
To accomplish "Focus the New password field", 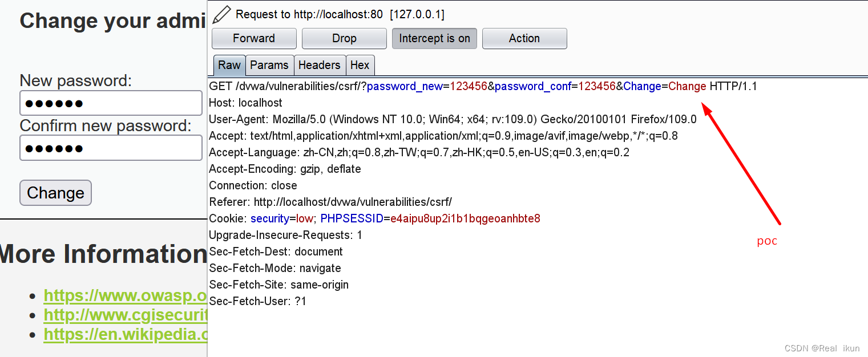I will (x=111, y=103).
